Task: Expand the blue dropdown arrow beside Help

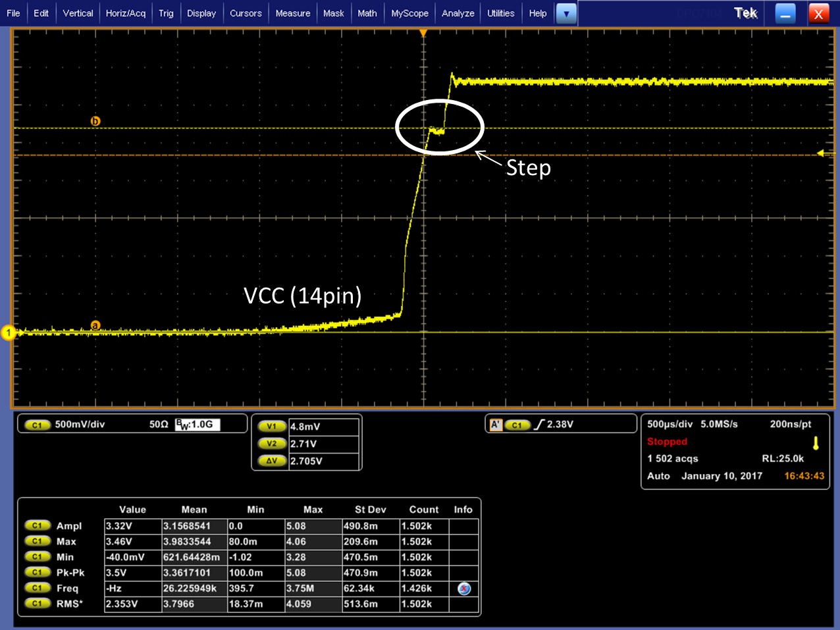Action: pyautogui.click(x=566, y=13)
